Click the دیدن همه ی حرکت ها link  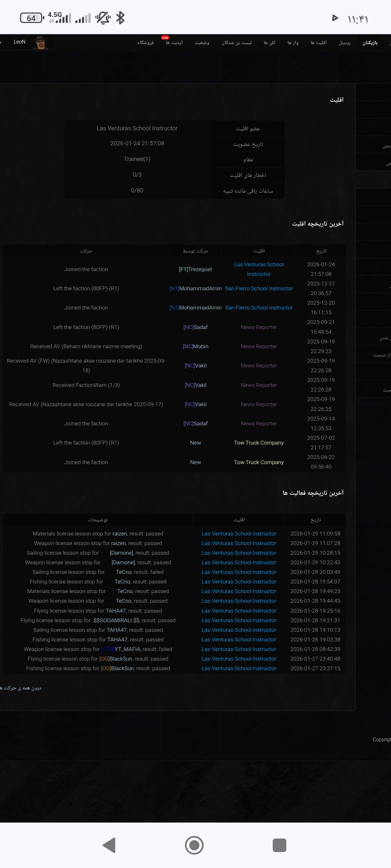pos(21,688)
